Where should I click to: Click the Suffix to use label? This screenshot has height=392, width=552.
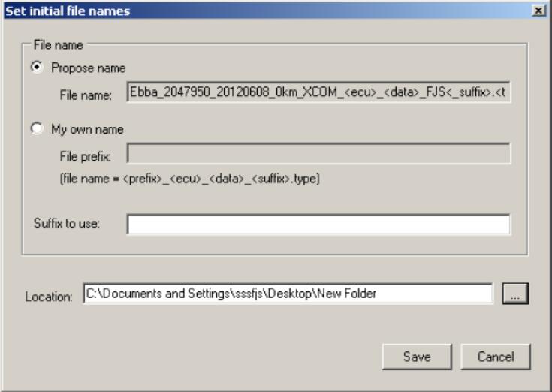(x=67, y=223)
